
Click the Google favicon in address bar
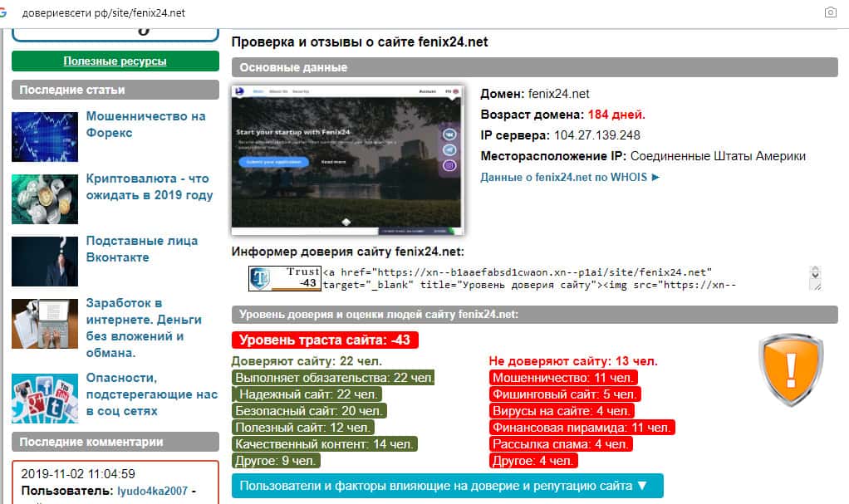point(2,12)
